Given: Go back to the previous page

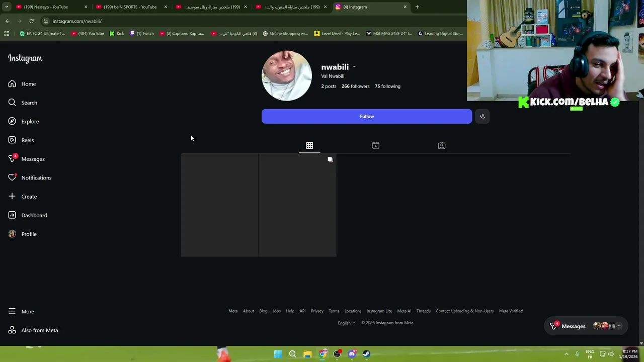Looking at the screenshot, I should pos(7,21).
